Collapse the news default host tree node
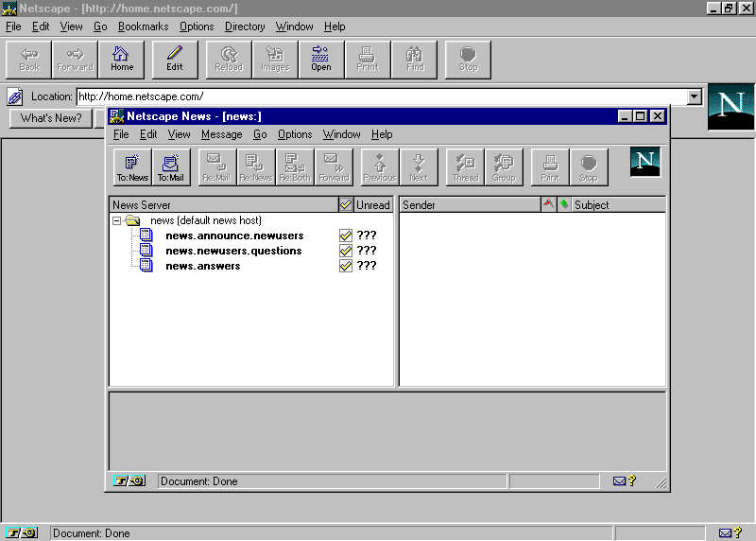This screenshot has height=541, width=756. pos(116,221)
